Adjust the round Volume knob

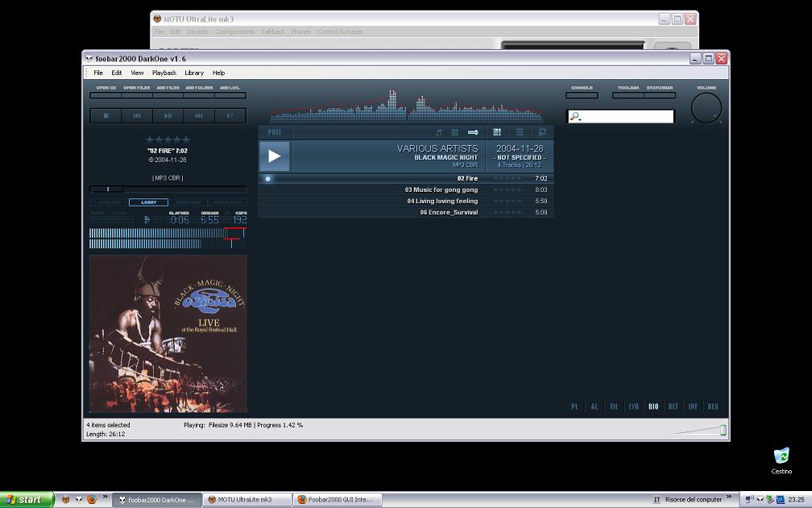point(706,108)
